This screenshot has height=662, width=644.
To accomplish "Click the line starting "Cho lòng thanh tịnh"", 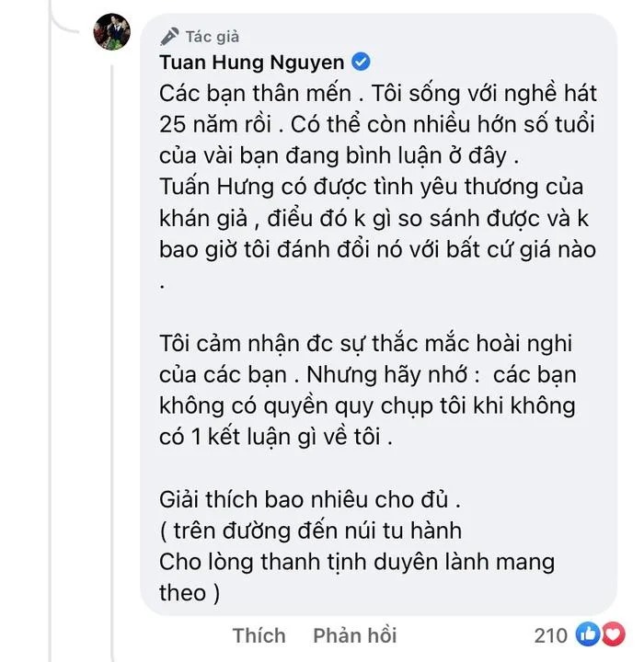I will click(357, 563).
